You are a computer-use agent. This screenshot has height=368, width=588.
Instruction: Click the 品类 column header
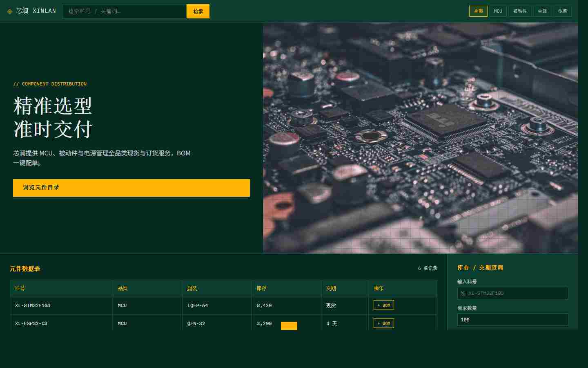(x=147, y=288)
